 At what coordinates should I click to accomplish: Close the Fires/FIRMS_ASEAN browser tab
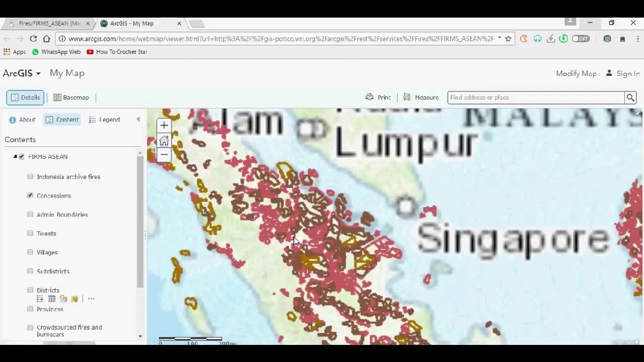pos(88,24)
